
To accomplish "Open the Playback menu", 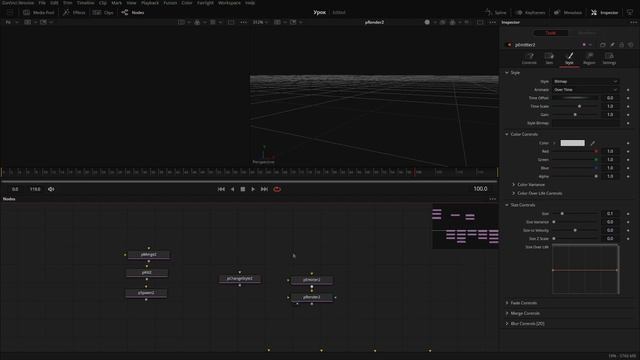I will (150, 3).
